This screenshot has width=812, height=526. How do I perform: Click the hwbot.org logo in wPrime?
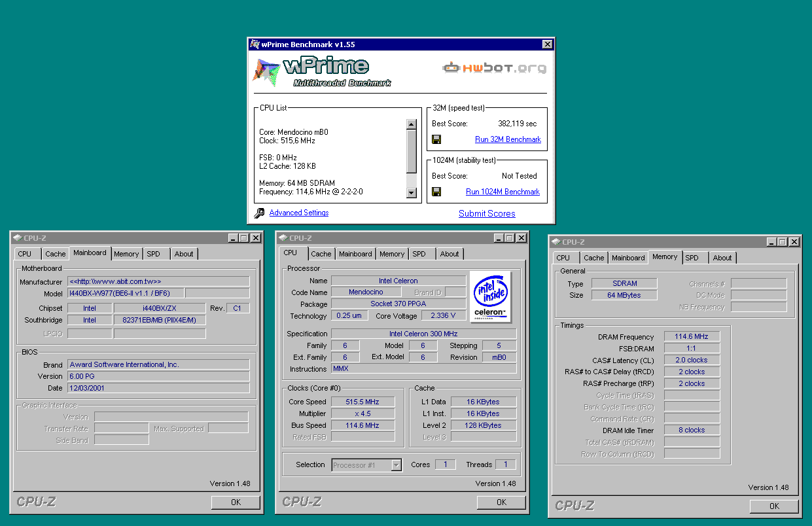click(x=495, y=67)
